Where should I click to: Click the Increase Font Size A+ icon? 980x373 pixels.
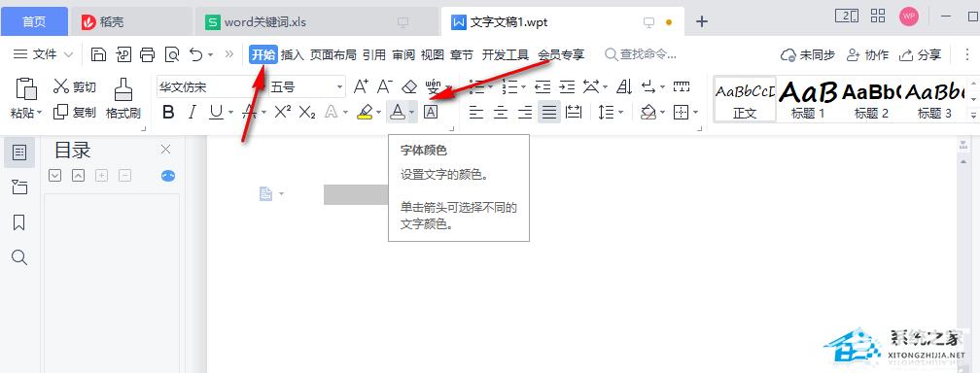[362, 86]
